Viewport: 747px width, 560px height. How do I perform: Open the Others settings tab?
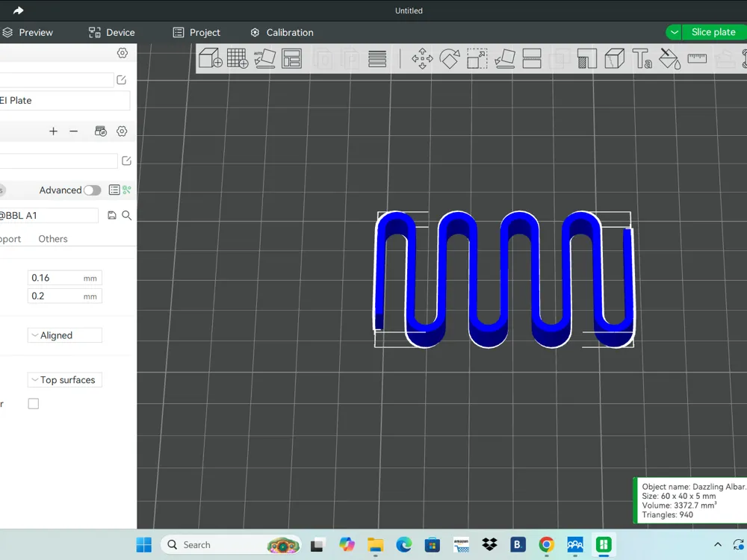tap(53, 239)
